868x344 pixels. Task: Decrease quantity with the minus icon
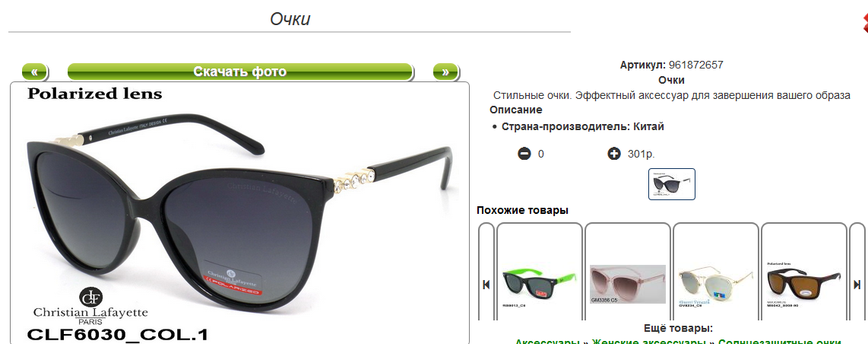click(524, 154)
